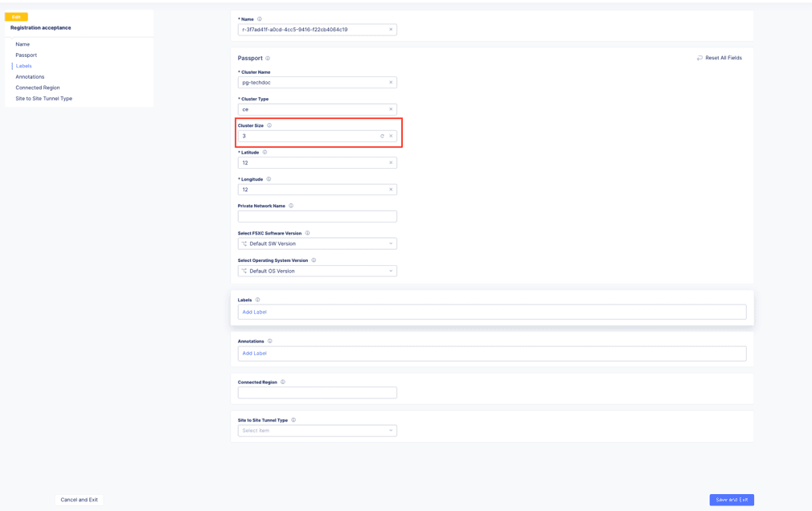Clear the Longitude field value
The height and width of the screenshot is (511, 812).
[x=391, y=190]
